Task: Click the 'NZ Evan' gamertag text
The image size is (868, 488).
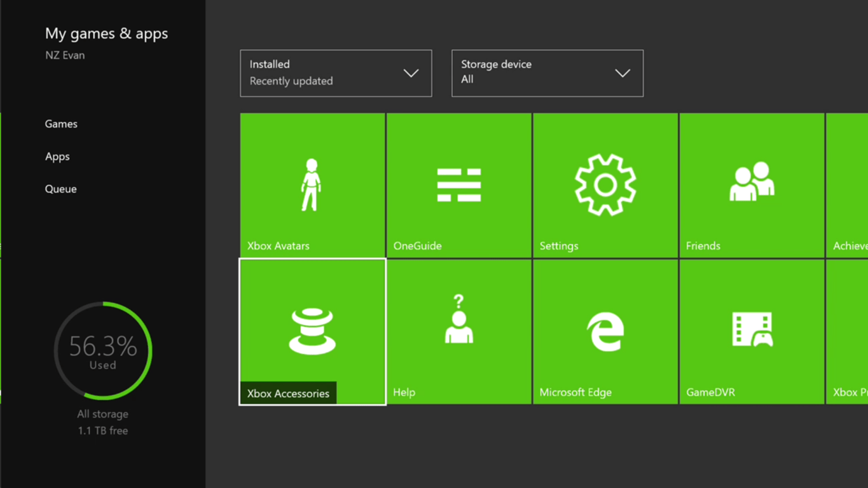Action: coord(65,55)
